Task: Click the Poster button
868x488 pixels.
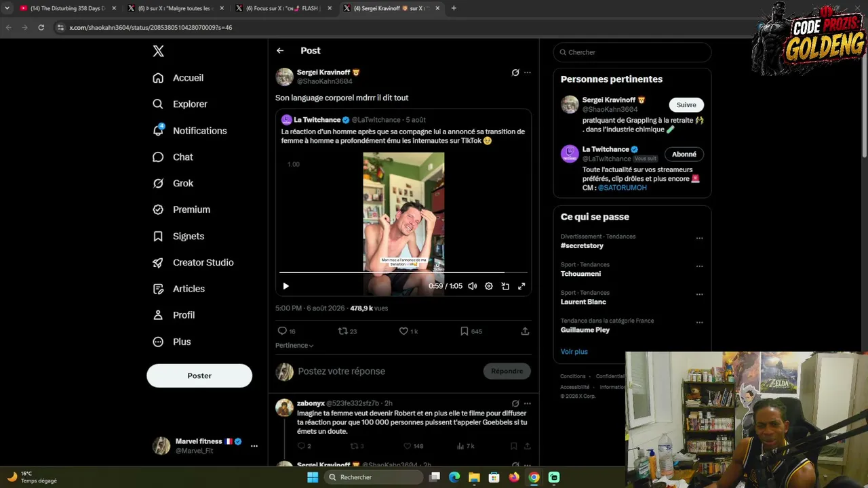Action: (199, 375)
